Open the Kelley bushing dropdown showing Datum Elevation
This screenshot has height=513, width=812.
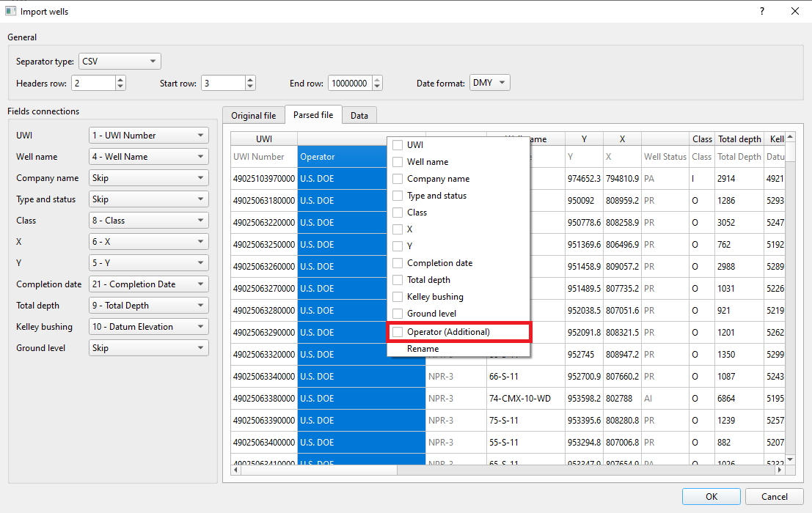tap(148, 326)
